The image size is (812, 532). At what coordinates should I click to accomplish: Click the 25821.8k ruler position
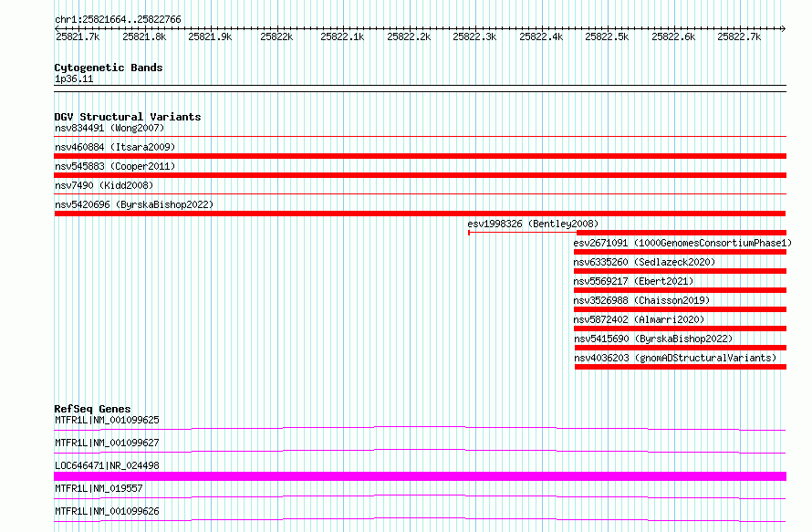click(x=144, y=37)
